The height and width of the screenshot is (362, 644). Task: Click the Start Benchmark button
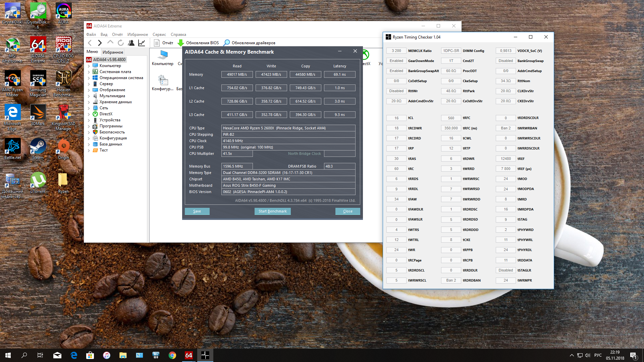272,211
